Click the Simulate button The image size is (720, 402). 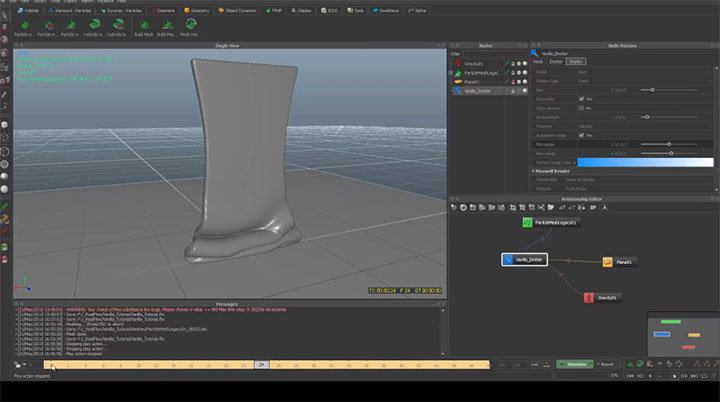click(x=573, y=364)
